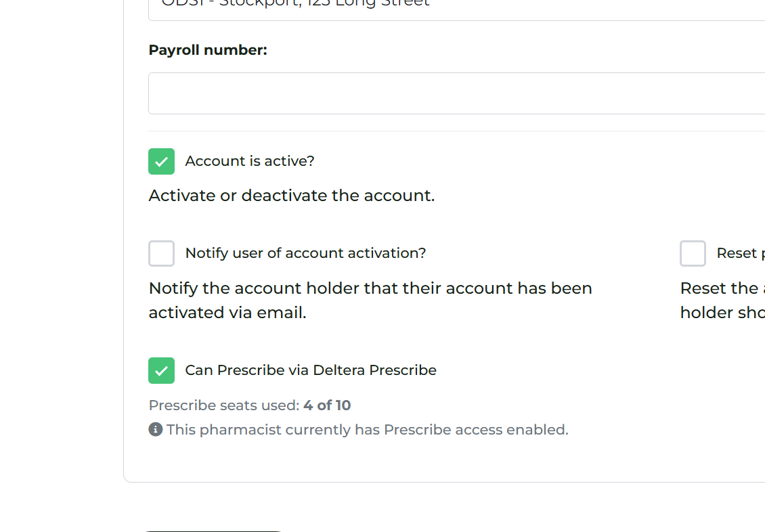Click the "activated via email." text line
The height and width of the screenshot is (532, 765).
pyautogui.click(x=227, y=313)
